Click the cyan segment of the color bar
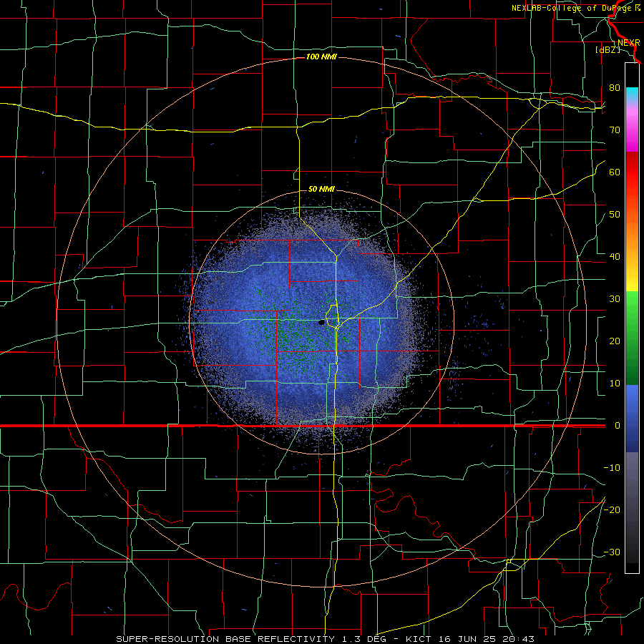This screenshot has height=644, width=644. coord(632,94)
